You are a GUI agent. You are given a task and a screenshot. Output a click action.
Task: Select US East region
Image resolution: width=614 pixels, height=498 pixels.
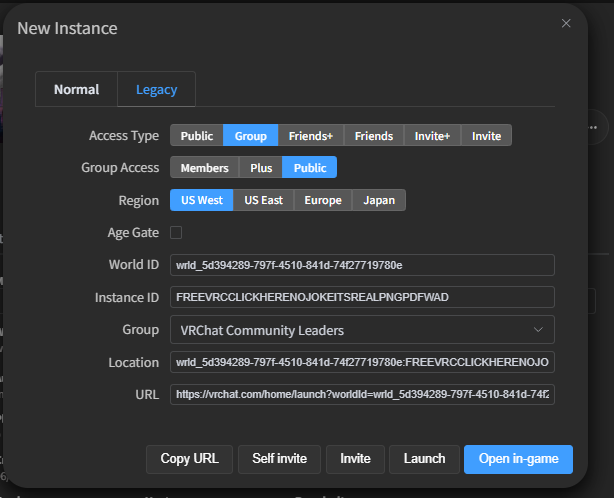point(263,200)
